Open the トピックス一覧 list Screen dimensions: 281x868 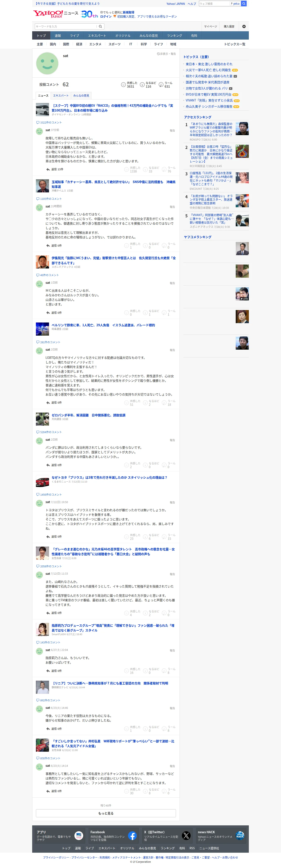234,44
